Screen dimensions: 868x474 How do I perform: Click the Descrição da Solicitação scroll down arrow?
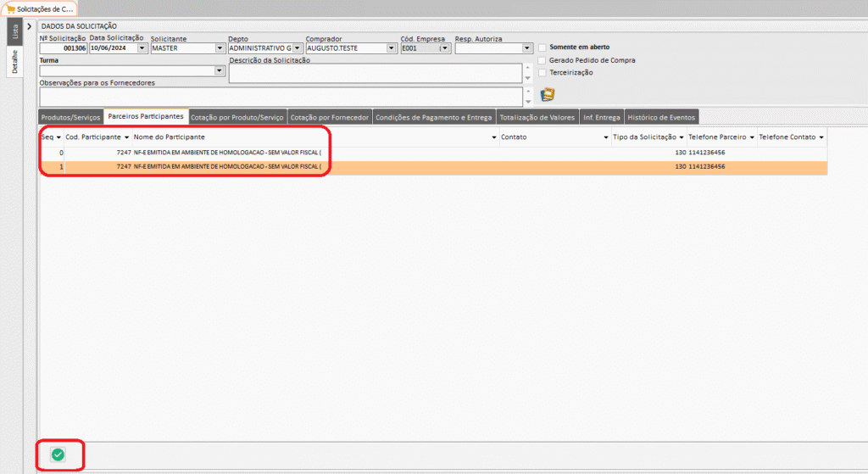pyautogui.click(x=527, y=79)
